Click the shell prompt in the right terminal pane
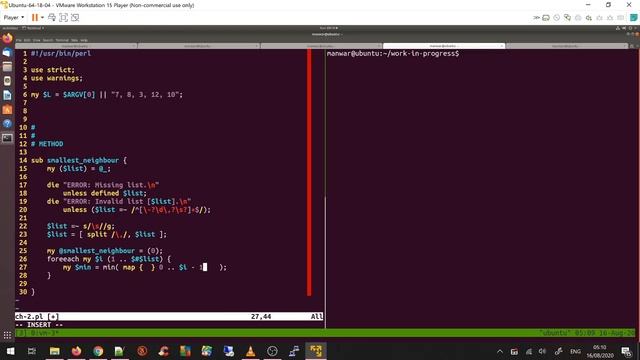The height and width of the screenshot is (360, 640). 393,53
